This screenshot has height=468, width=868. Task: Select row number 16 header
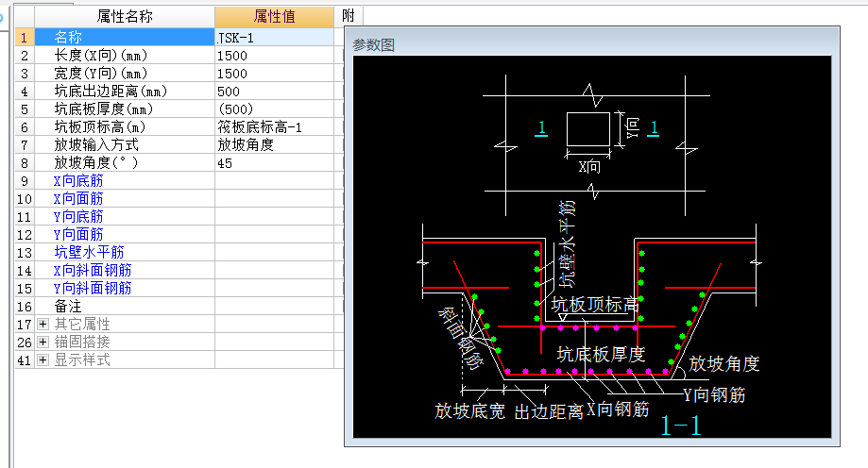click(x=25, y=306)
